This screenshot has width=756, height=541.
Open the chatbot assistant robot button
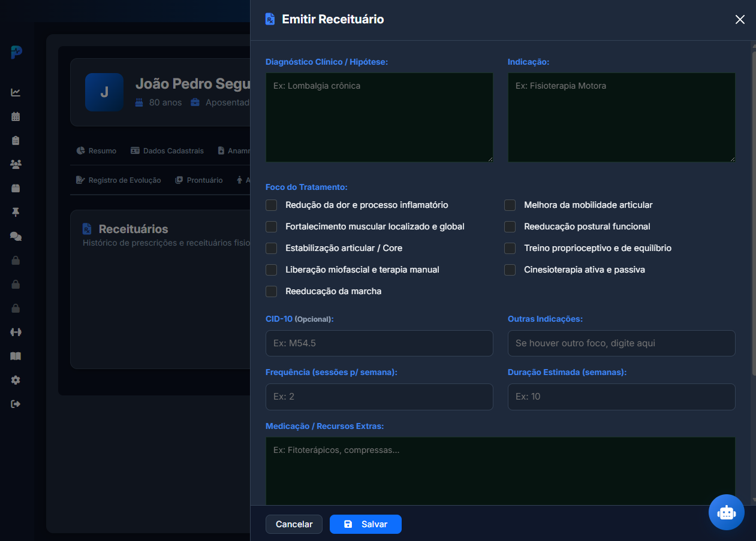(x=727, y=512)
